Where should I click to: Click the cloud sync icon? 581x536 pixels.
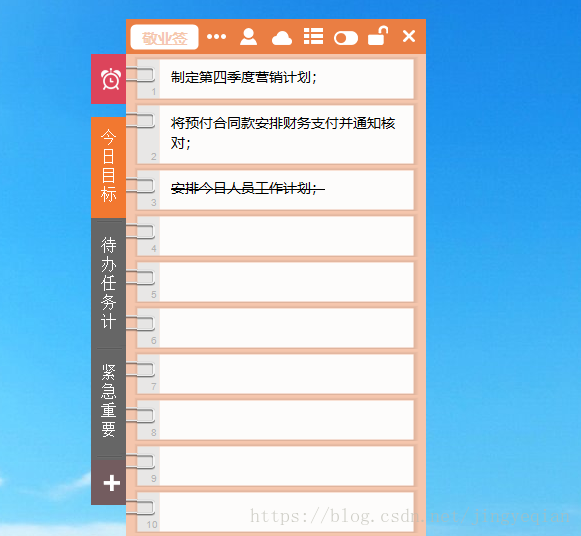coord(282,38)
